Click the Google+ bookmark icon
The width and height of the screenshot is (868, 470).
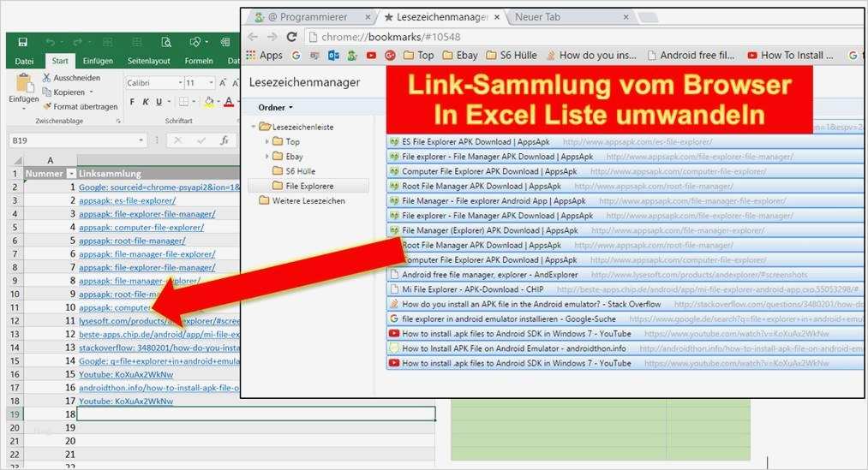(390, 55)
